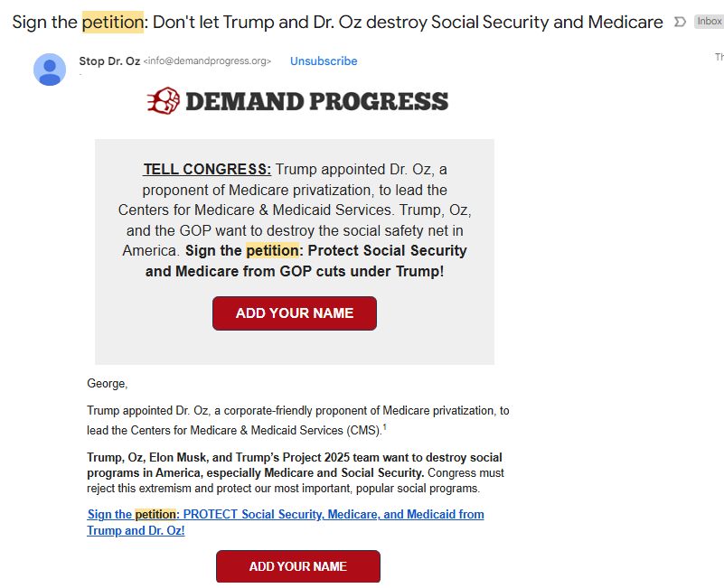724x588 pixels.
Task: Click the email date at top right
Action: click(719, 57)
